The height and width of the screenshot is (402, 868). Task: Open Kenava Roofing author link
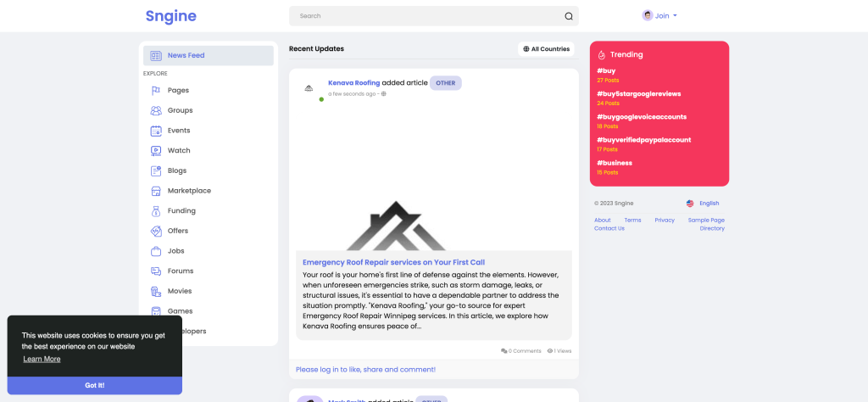click(353, 82)
